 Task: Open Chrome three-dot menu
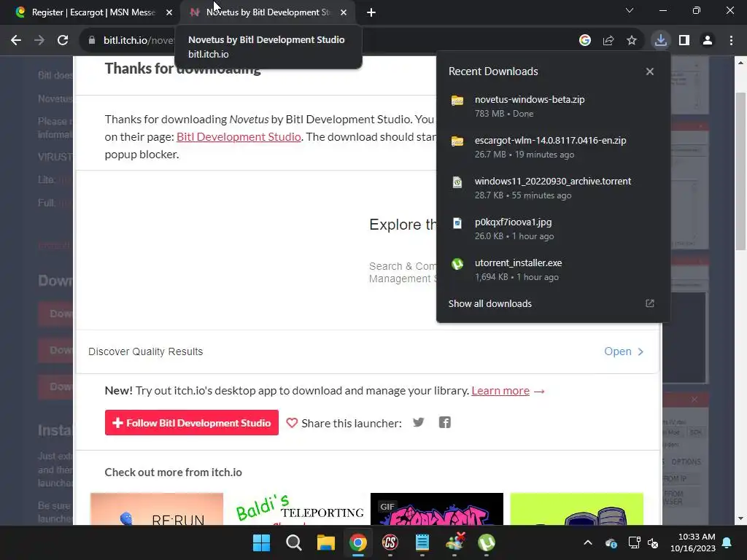731,41
